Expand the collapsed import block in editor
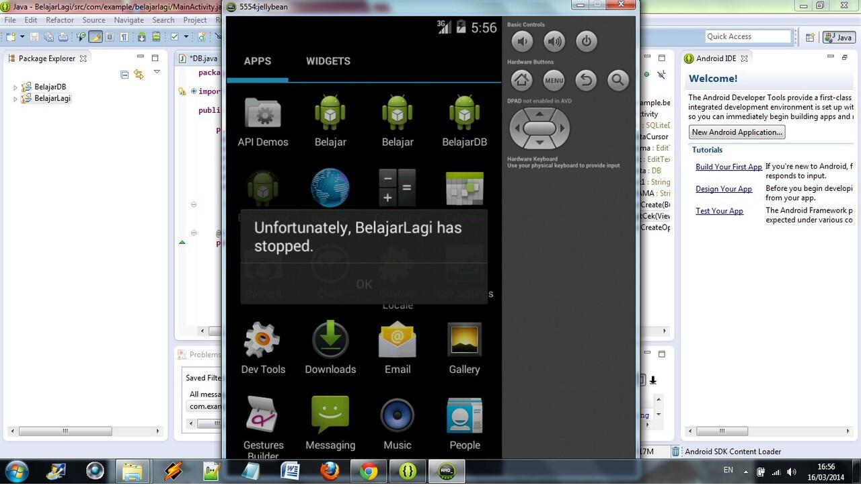Image resolution: width=861 pixels, height=504 pixels. pos(194,91)
